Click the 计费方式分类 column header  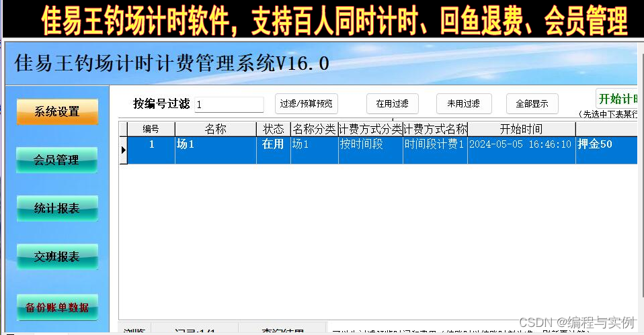click(370, 129)
